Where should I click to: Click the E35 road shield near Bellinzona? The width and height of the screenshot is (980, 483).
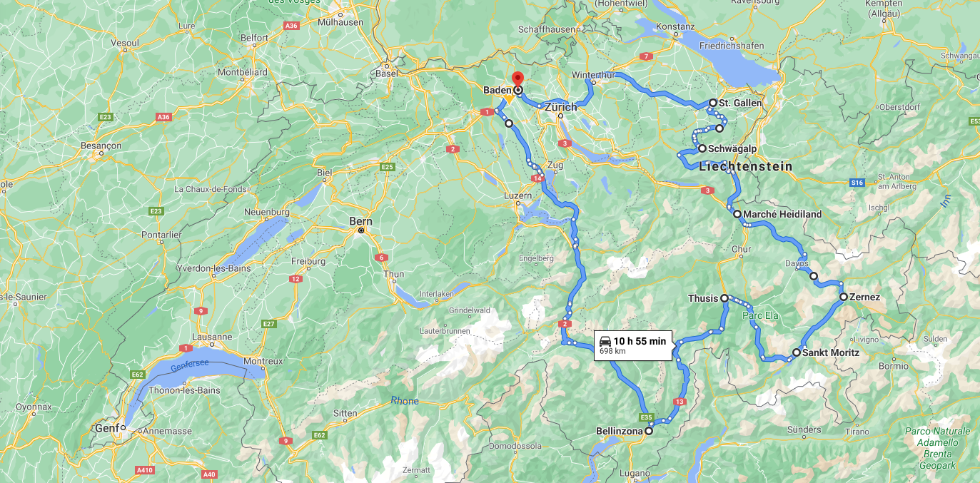pos(647,417)
